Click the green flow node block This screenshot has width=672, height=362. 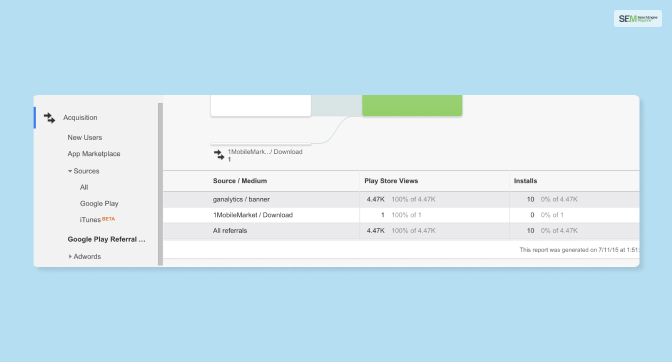click(412, 105)
